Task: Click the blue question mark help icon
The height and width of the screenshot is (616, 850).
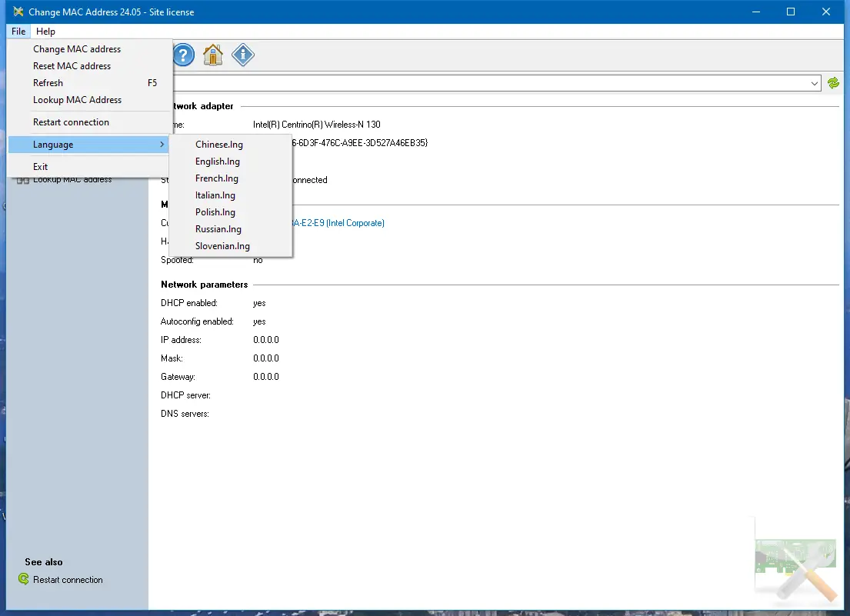Action: 184,55
